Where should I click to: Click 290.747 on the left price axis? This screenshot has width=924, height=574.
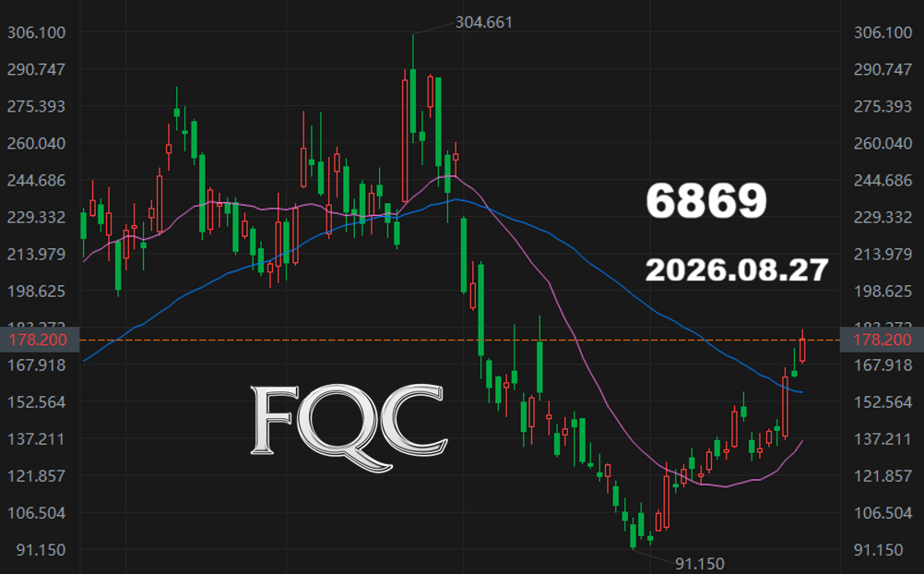[36, 69]
